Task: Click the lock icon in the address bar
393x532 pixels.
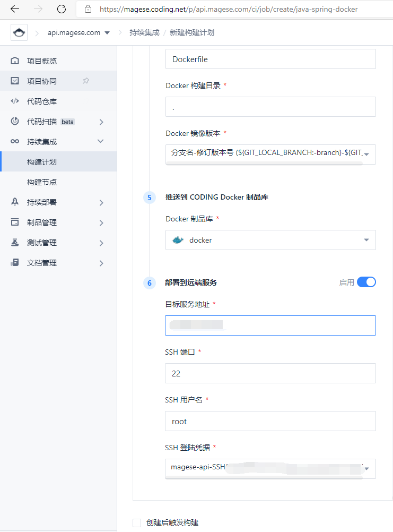Action: (x=88, y=9)
